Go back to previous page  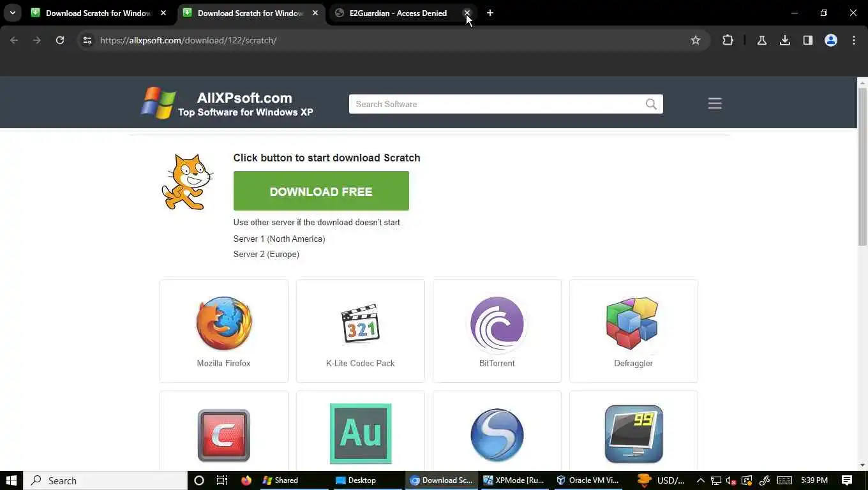(x=14, y=40)
